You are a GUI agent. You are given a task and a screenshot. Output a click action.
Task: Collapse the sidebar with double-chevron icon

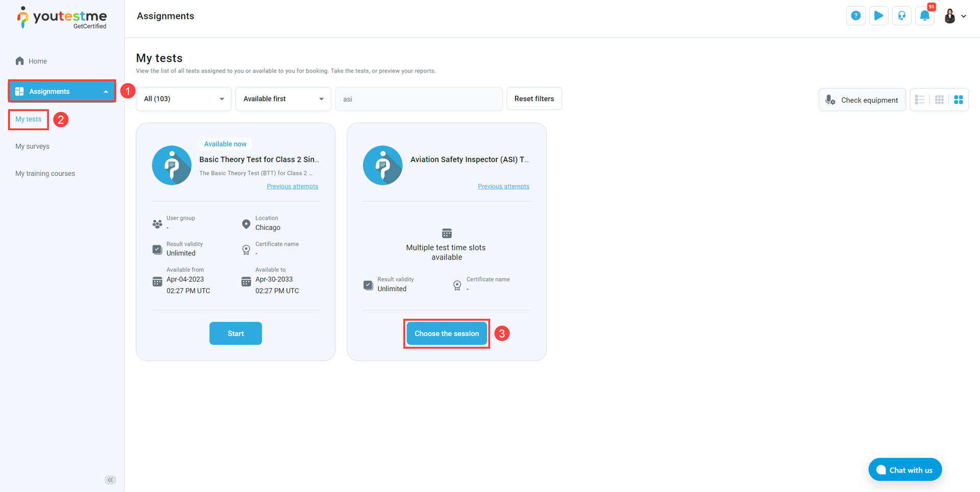tap(110, 480)
